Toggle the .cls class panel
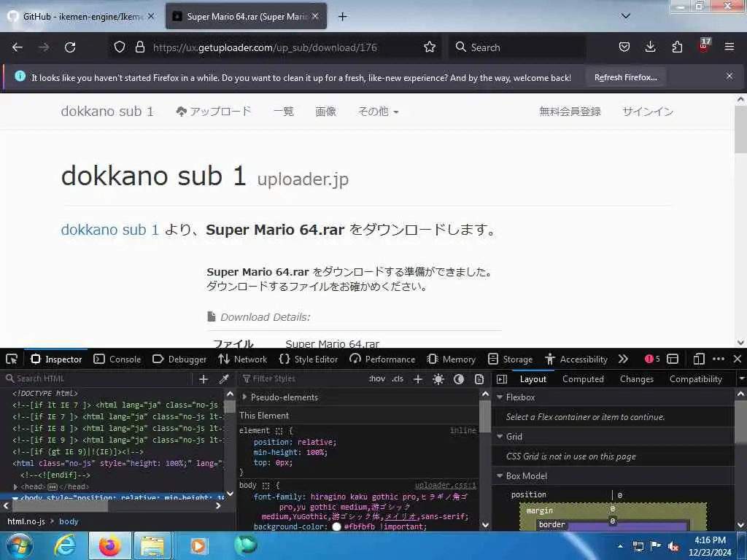Screen dimensions: 747x560 pos(398,379)
